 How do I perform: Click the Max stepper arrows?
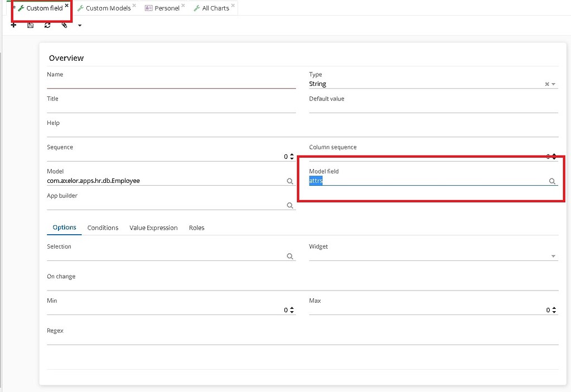(x=554, y=310)
